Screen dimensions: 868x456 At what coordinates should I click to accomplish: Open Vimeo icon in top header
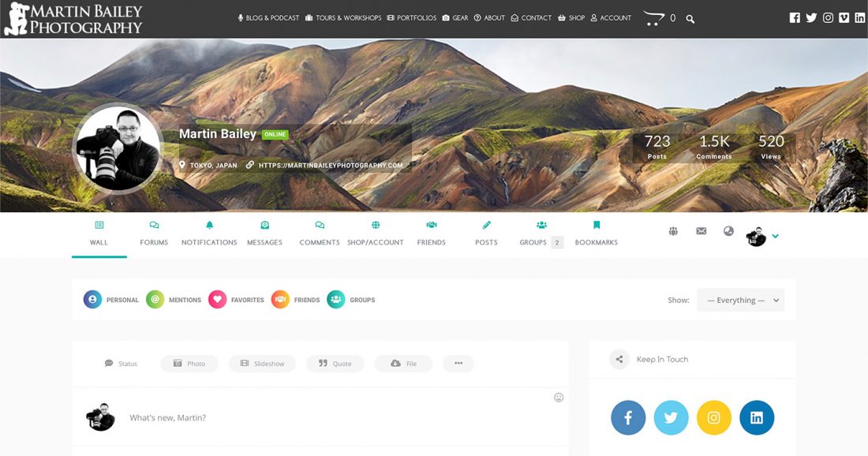point(844,17)
